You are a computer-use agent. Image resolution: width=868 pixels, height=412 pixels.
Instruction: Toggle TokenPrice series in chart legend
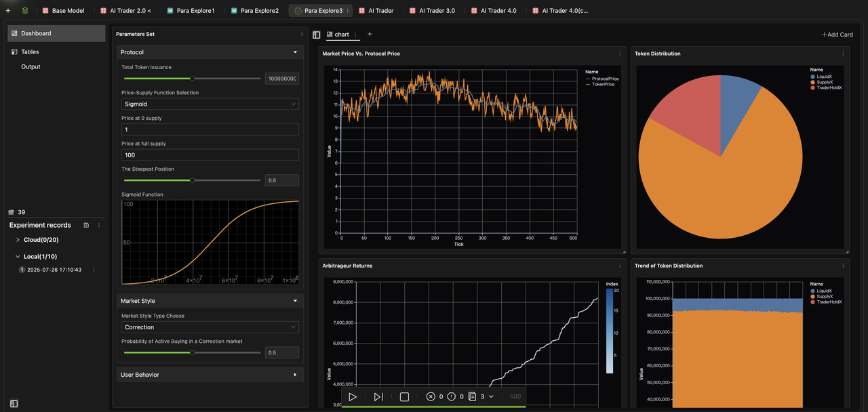[x=602, y=84]
